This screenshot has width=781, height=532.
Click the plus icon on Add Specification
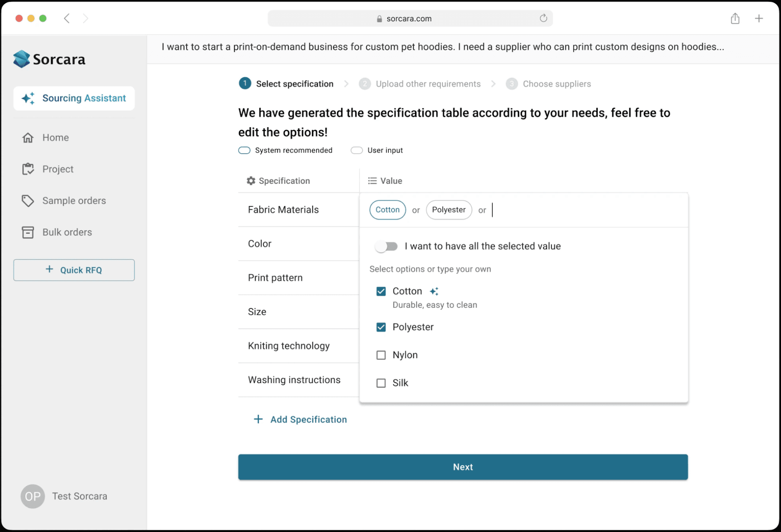coord(258,419)
